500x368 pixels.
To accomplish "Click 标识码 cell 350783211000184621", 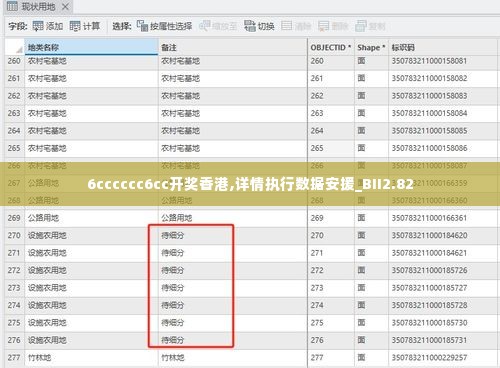I will click(443, 253).
